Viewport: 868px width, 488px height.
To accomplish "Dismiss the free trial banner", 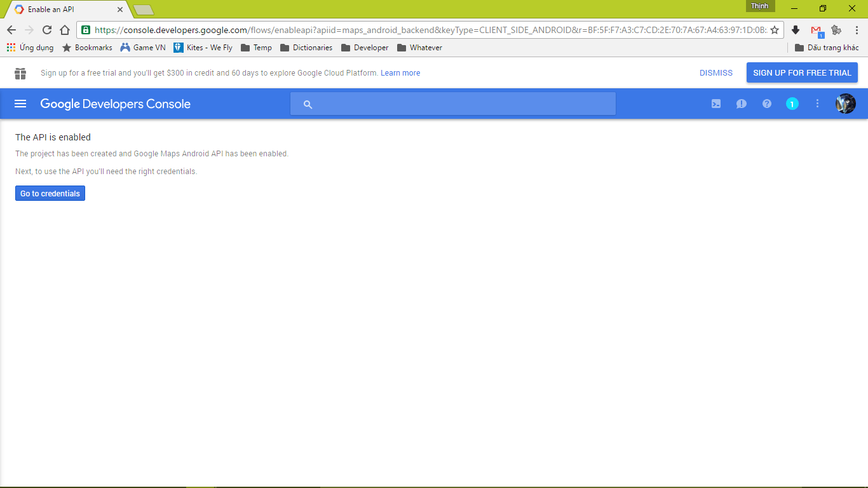I will click(x=716, y=73).
